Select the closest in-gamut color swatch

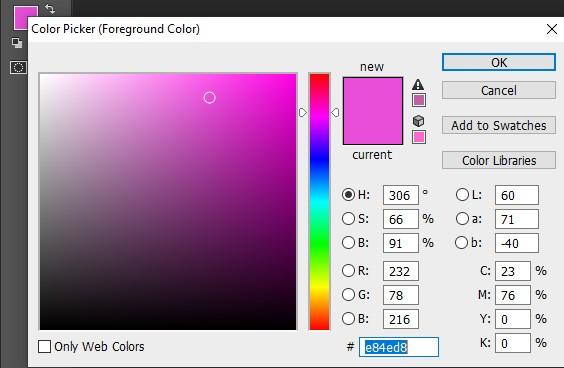tap(419, 100)
